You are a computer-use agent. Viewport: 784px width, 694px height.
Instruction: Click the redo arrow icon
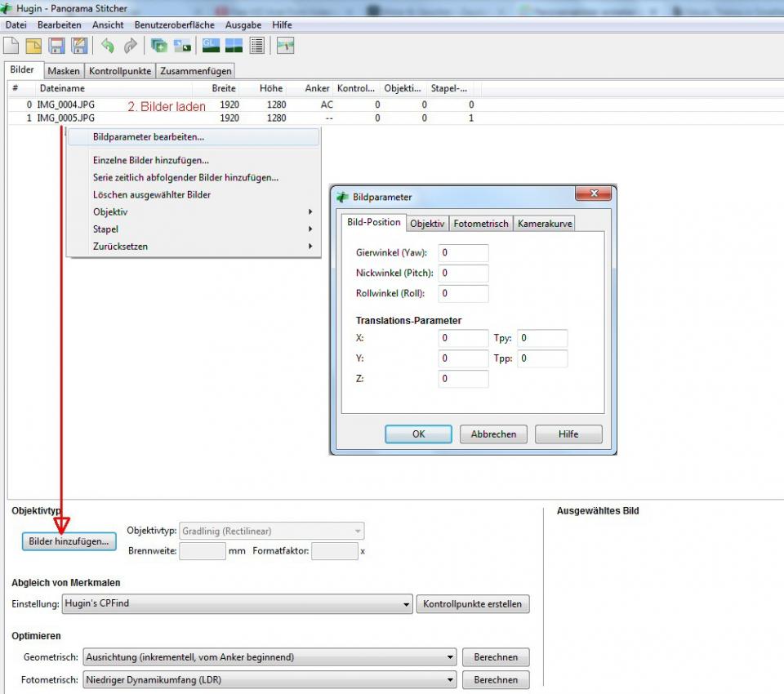[130, 46]
